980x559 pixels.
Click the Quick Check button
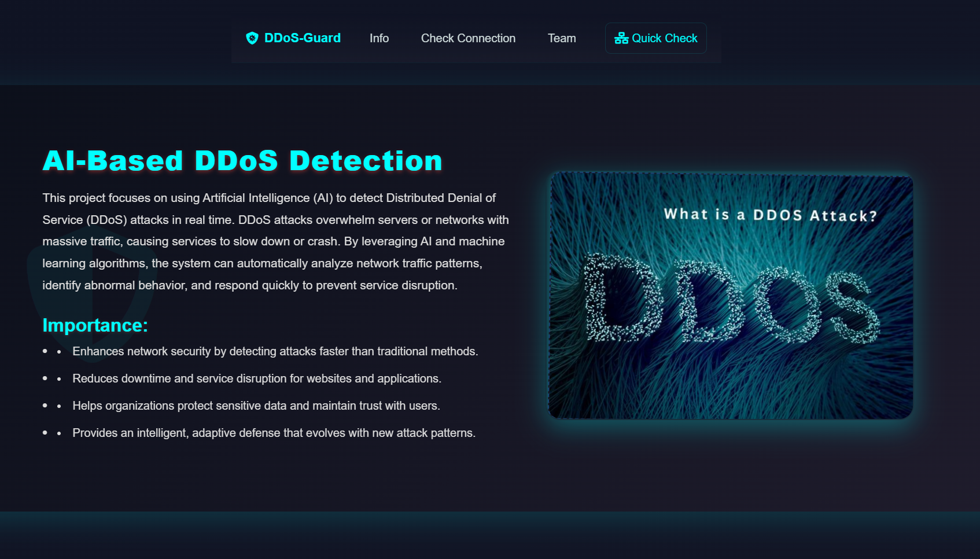tap(655, 38)
